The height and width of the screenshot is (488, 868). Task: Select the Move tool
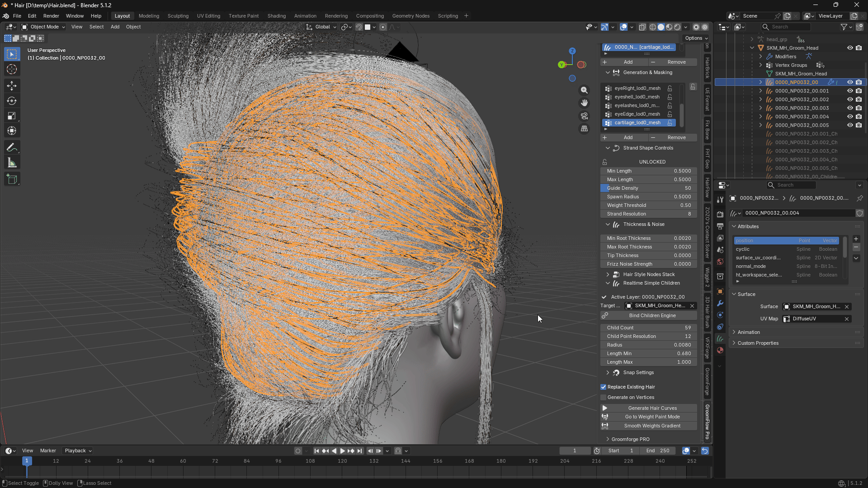(x=12, y=86)
